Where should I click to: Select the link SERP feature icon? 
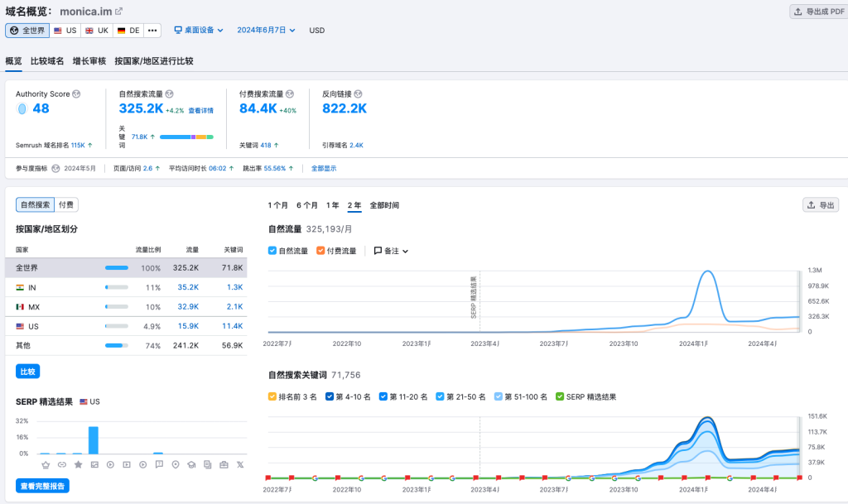point(61,464)
